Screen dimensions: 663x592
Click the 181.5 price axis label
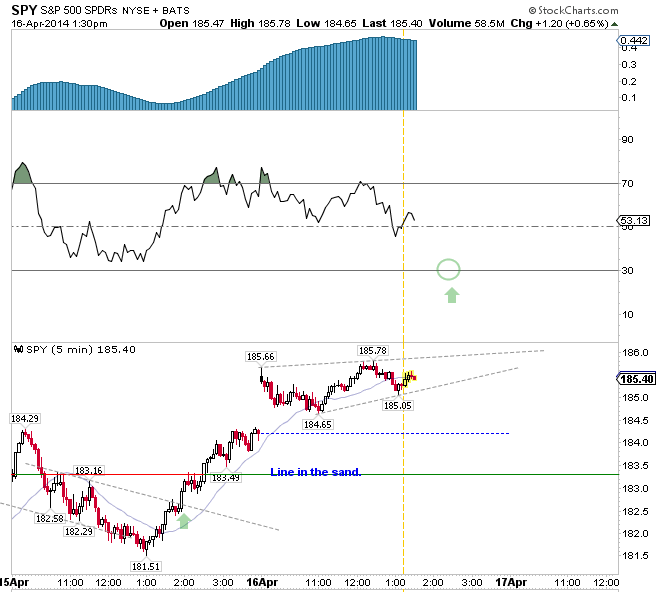[x=635, y=556]
